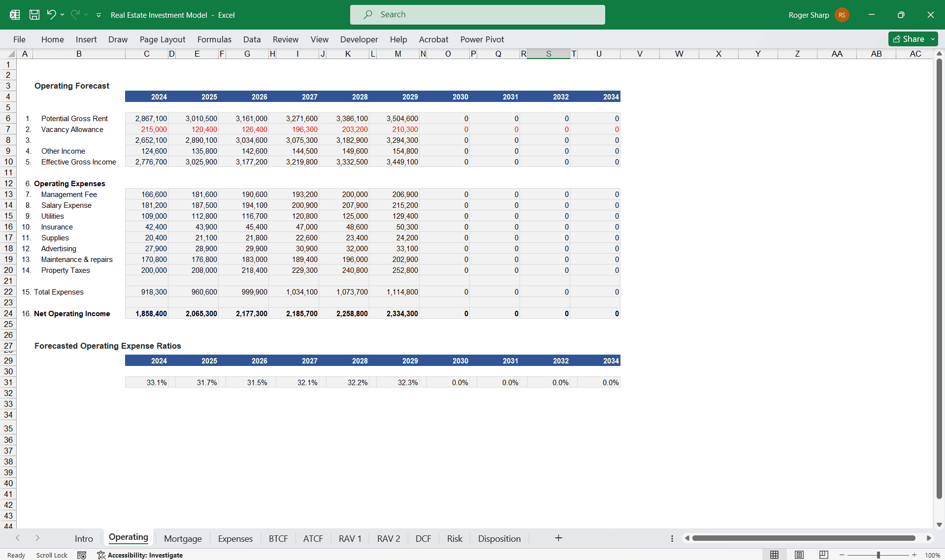Click the Undo arrow icon
945x560 pixels.
coord(51,15)
